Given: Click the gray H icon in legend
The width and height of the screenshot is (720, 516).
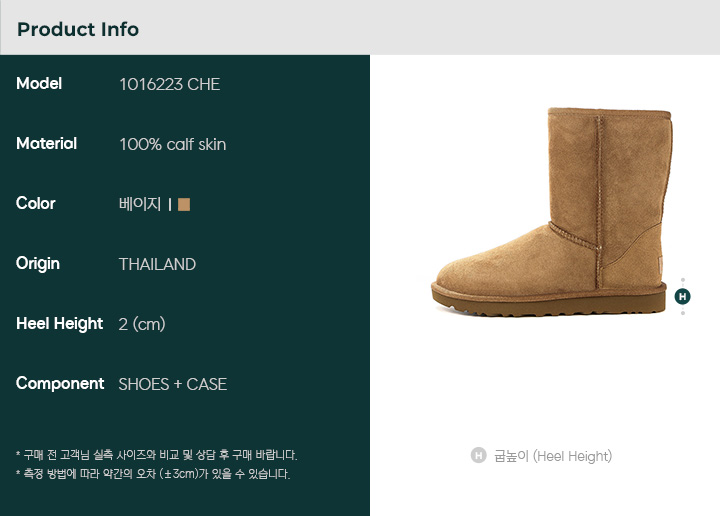Looking at the screenshot, I should (x=478, y=455).
